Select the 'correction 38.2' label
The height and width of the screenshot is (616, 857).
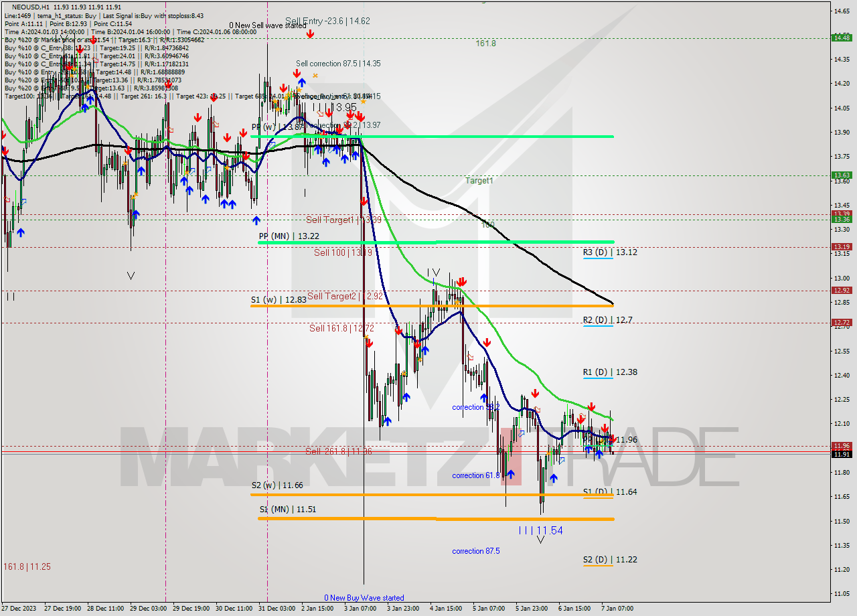[x=475, y=407]
